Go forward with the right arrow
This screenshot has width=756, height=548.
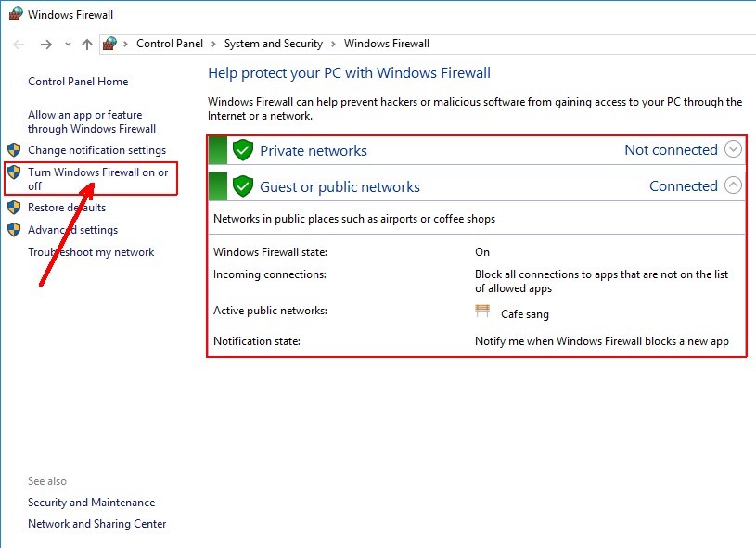point(46,45)
